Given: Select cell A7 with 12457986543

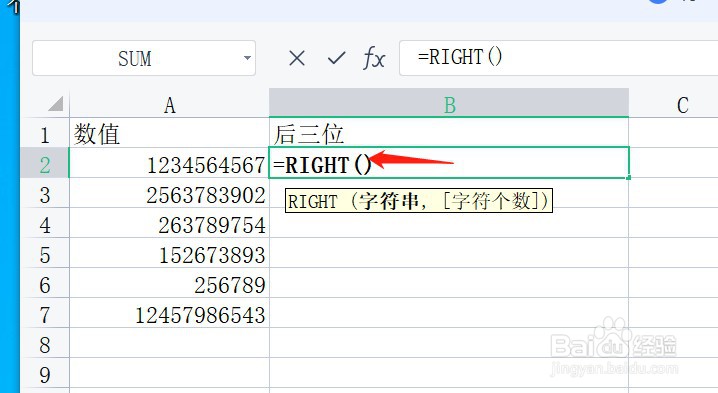Looking at the screenshot, I should tap(169, 313).
